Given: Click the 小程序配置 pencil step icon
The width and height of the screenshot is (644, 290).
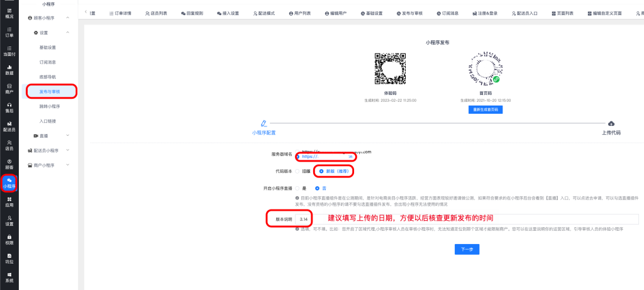Looking at the screenshot, I should pos(264,123).
